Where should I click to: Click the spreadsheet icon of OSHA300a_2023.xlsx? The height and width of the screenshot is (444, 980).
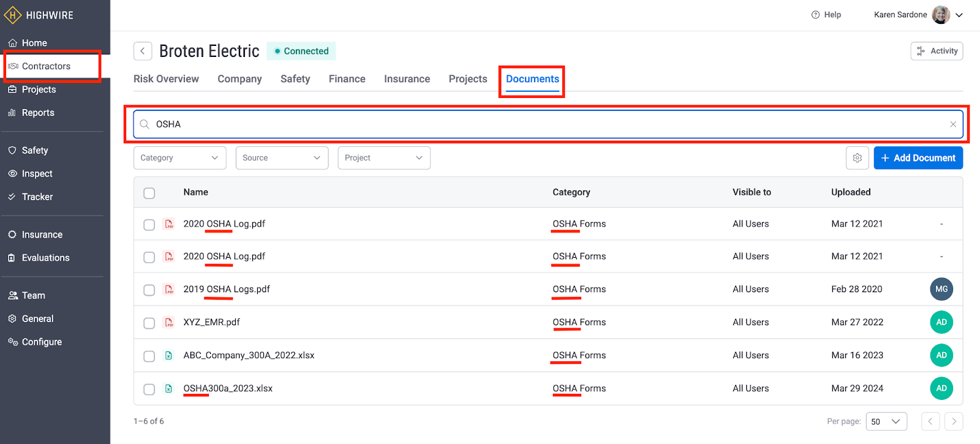(168, 388)
